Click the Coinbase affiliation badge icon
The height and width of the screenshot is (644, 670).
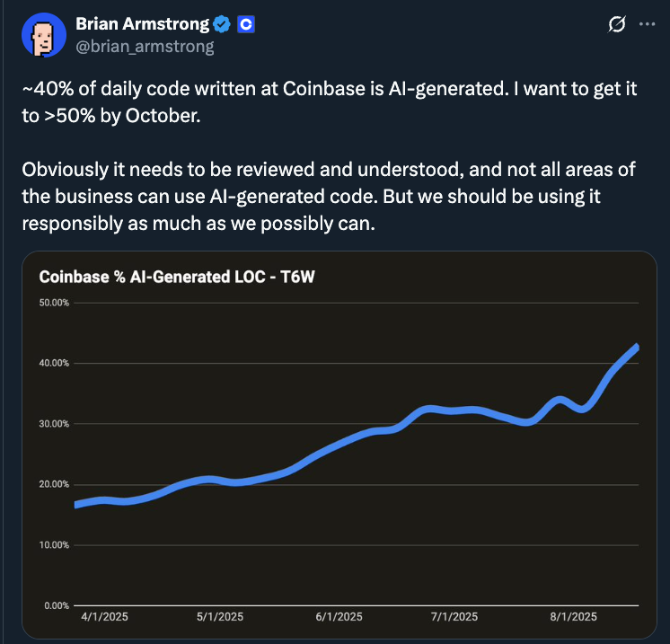click(246, 25)
